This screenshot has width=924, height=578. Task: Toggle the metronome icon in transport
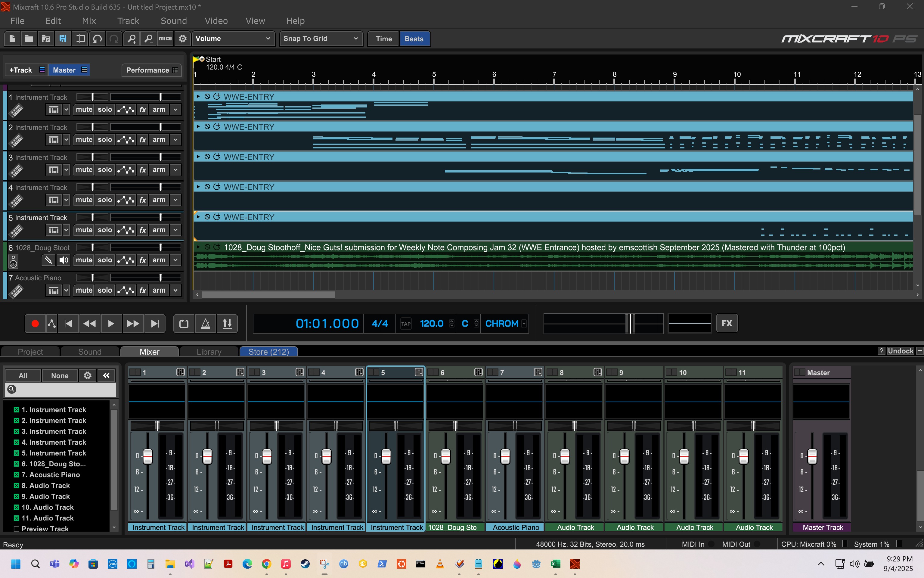point(206,324)
